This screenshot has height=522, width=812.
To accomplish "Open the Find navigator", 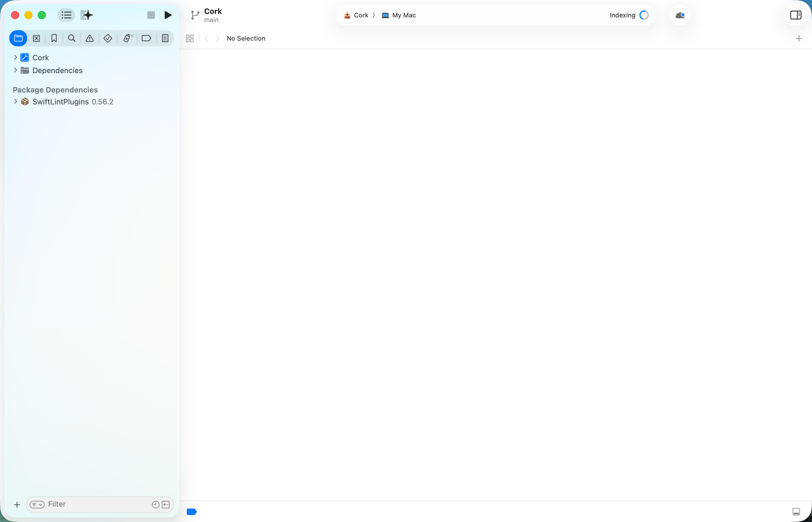I will (72, 38).
